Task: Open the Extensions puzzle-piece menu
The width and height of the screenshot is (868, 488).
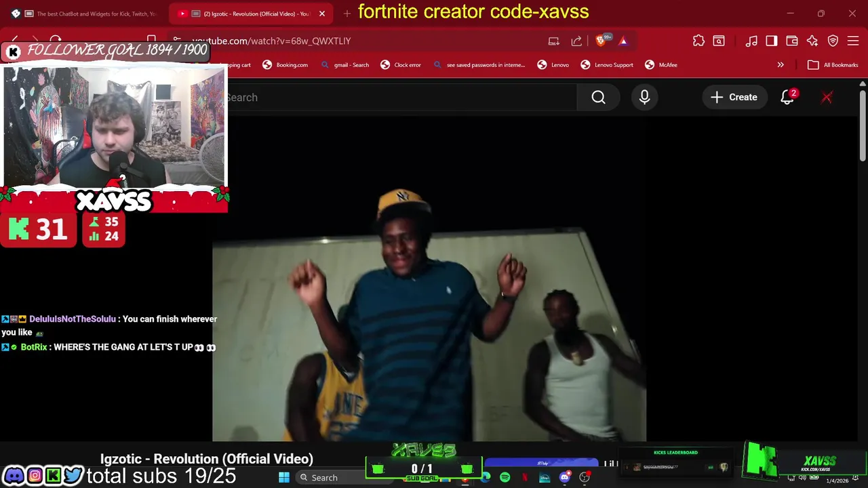Action: click(698, 41)
